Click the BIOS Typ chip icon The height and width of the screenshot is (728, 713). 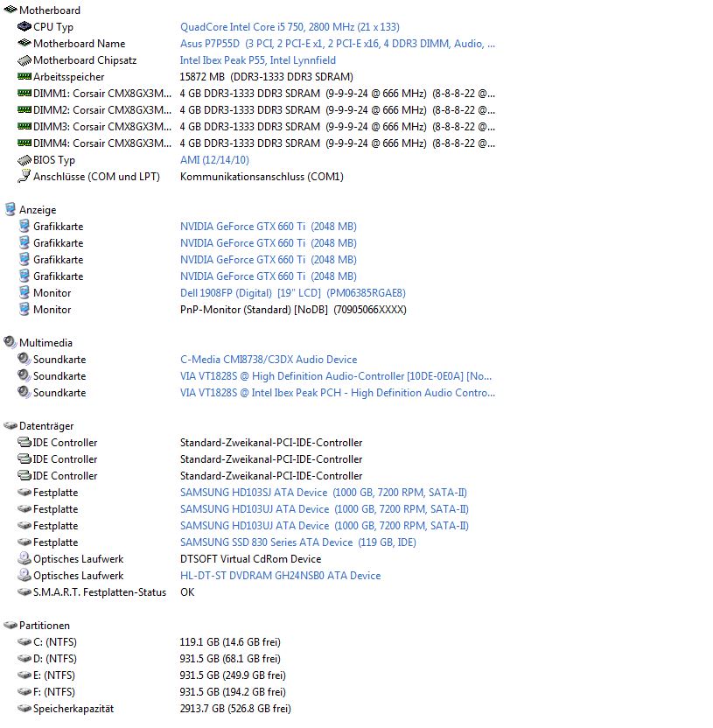pos(24,160)
